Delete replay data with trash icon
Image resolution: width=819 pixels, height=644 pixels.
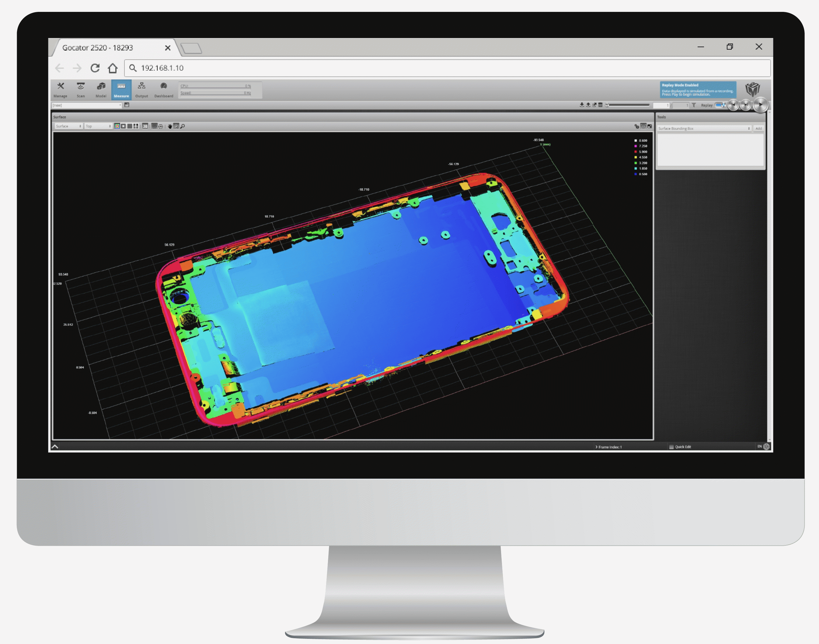pyautogui.click(x=600, y=105)
